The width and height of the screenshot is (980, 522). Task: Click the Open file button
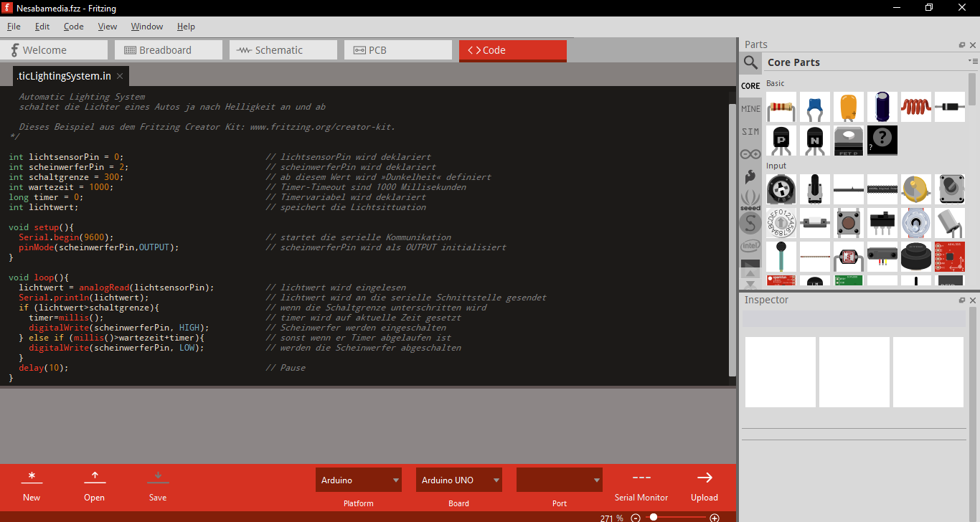click(94, 485)
